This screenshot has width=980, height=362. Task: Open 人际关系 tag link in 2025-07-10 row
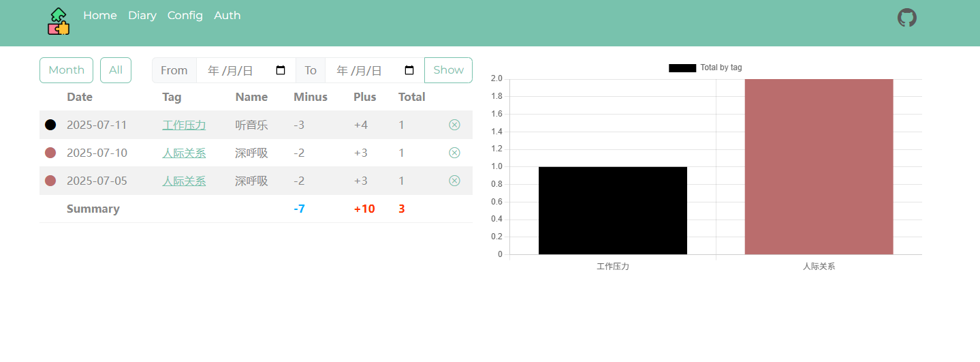pos(184,153)
